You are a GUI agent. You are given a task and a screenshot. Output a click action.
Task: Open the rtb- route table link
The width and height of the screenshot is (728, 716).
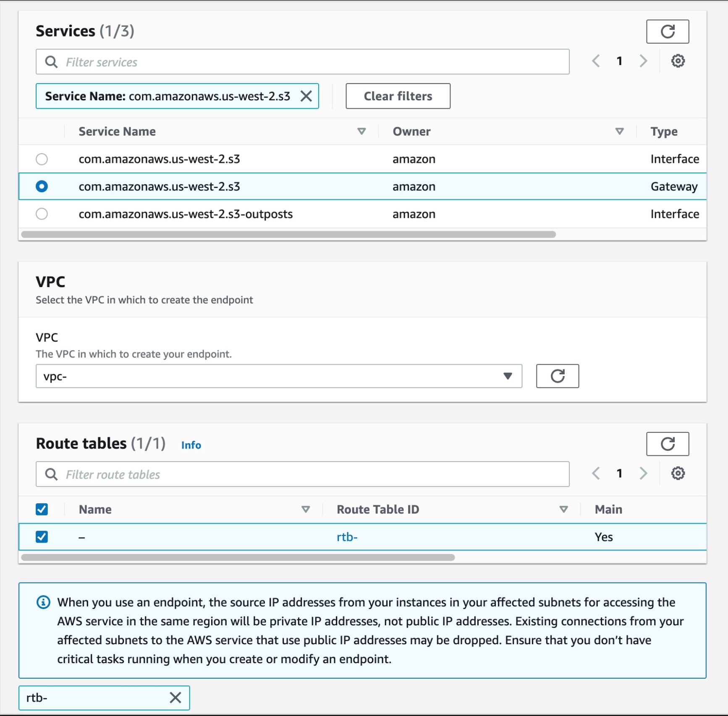(347, 537)
